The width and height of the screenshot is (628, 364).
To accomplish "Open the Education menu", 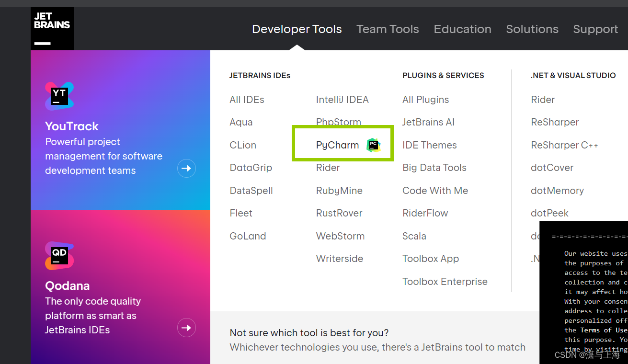I will (462, 29).
